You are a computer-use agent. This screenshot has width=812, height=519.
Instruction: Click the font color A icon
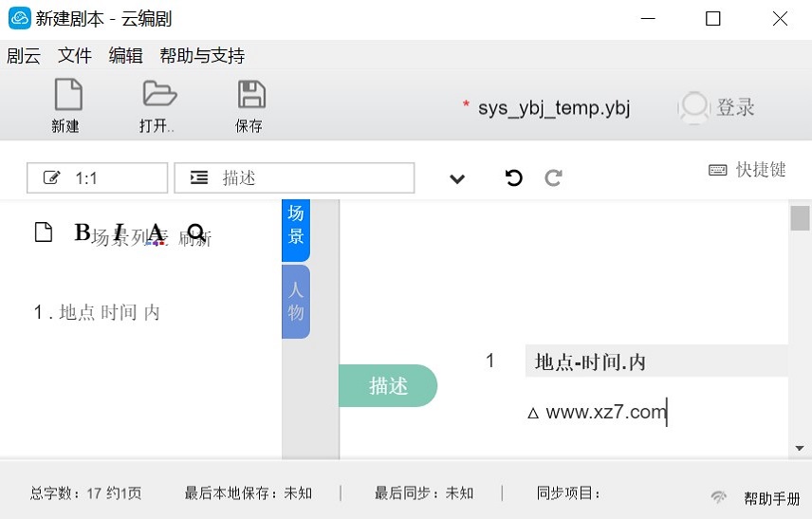(156, 233)
